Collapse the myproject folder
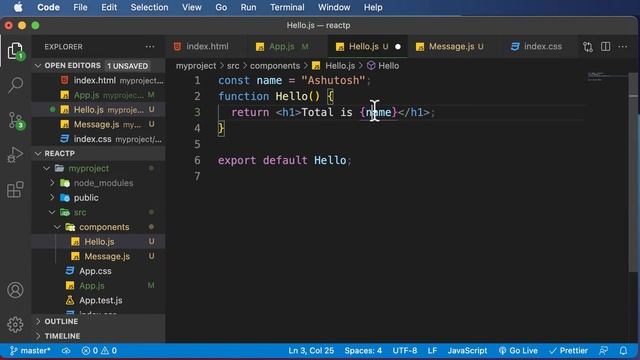The height and width of the screenshot is (360, 640). tap(47, 168)
